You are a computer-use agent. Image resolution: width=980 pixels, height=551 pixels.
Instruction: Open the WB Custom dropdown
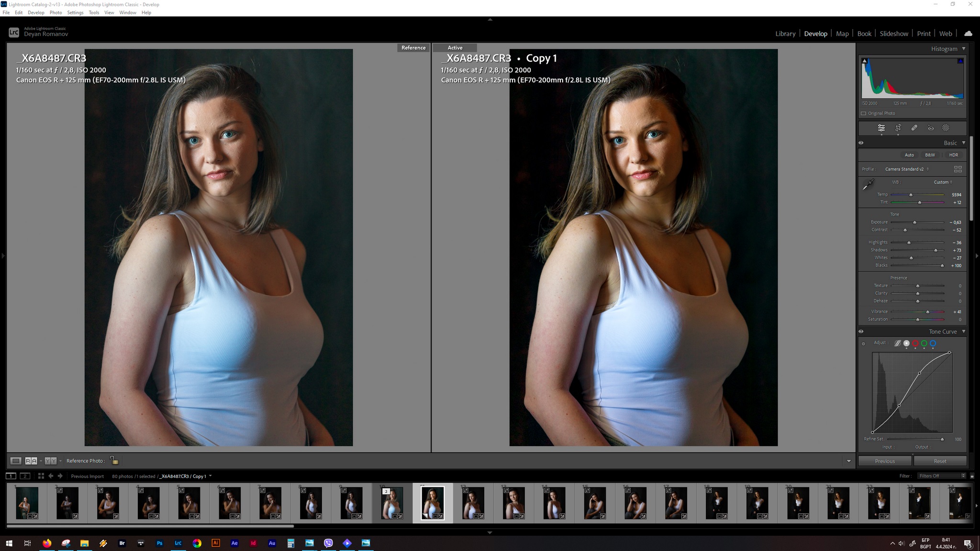(x=943, y=182)
